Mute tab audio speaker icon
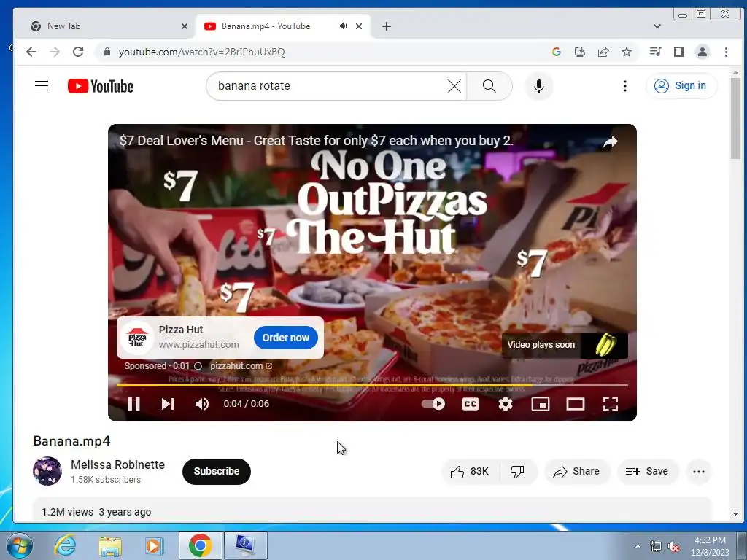 343,26
